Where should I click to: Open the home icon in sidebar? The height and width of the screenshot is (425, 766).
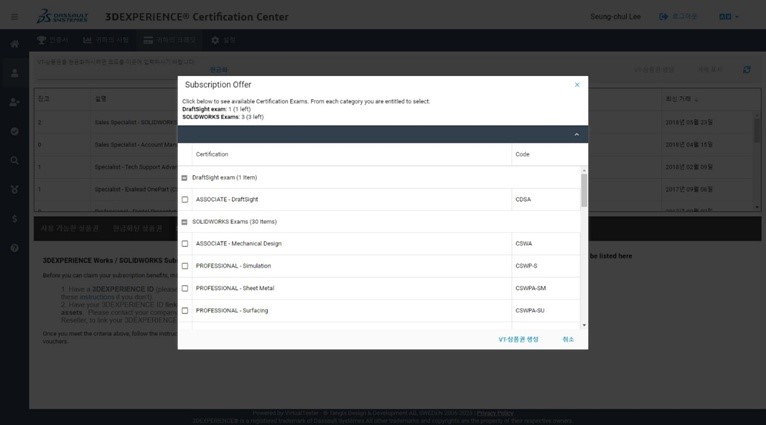[x=15, y=44]
